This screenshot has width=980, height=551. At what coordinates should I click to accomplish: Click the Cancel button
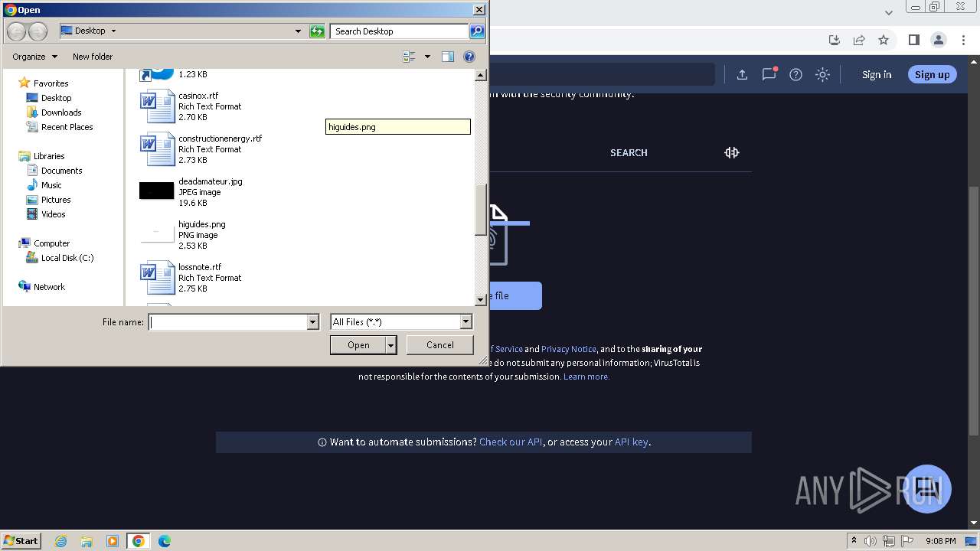tap(440, 345)
